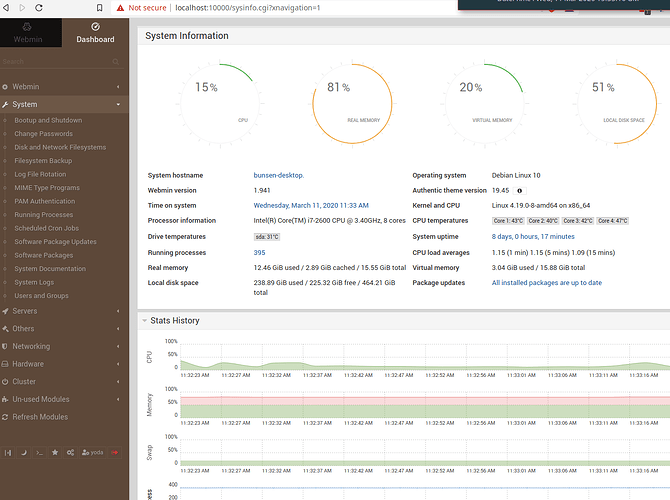Image resolution: width=670 pixels, height=500 pixels.
Task: Open Scheduled Cron Jobs
Action: point(47,228)
